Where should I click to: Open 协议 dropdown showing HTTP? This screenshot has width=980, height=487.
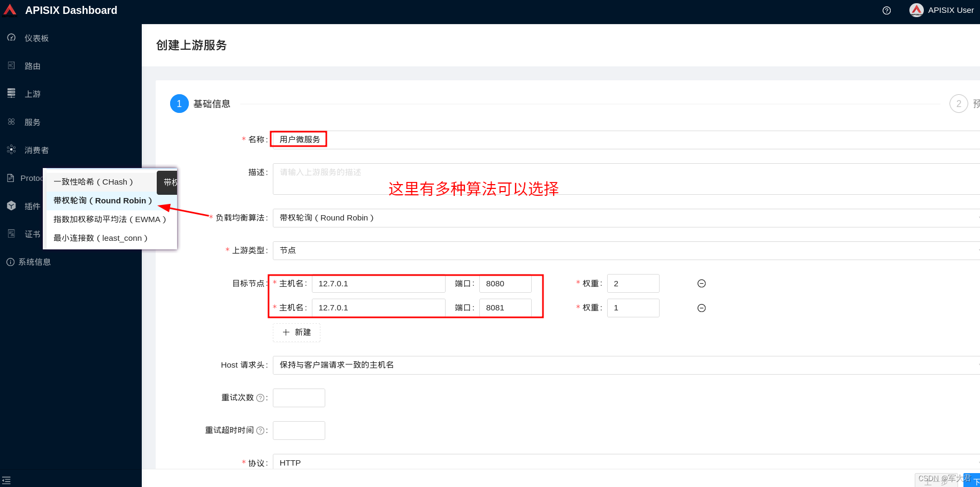point(626,462)
